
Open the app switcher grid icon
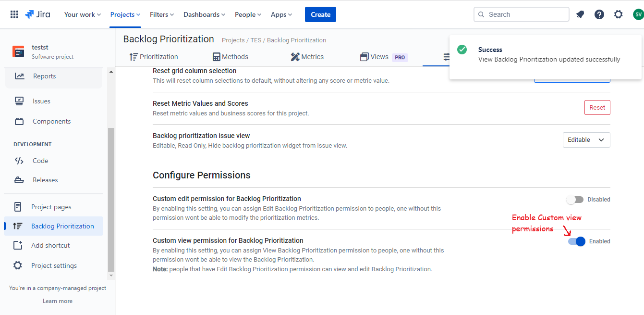[x=14, y=14]
